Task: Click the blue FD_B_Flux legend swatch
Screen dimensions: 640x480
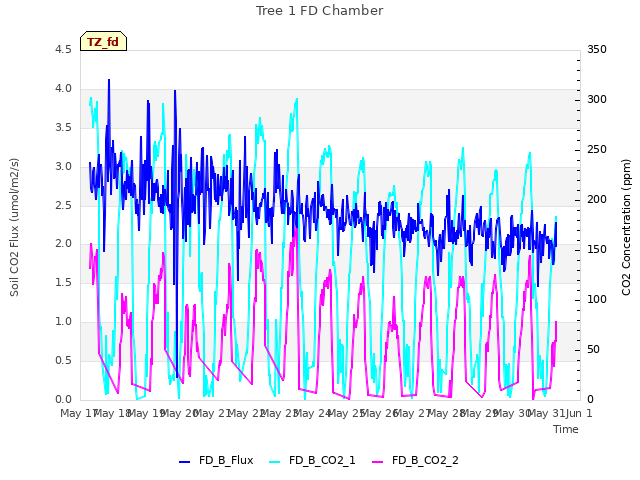Action: [184, 462]
